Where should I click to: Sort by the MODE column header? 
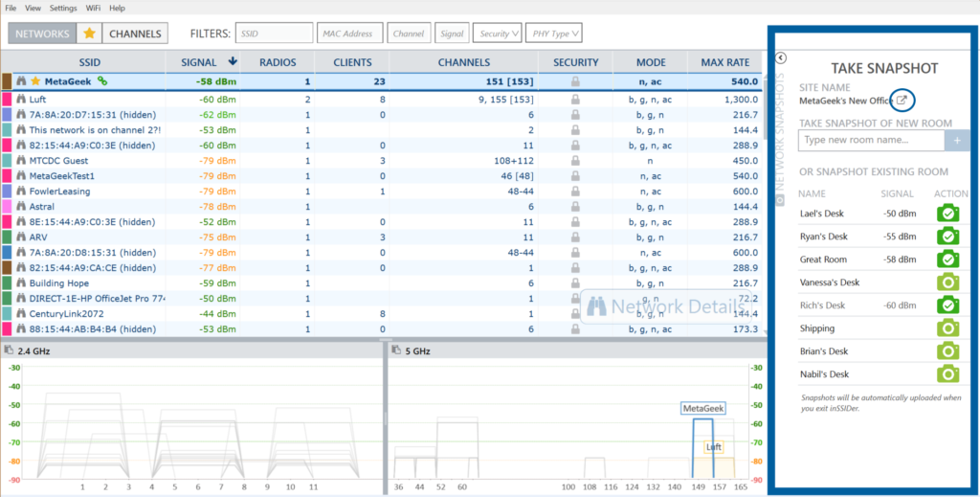(x=651, y=62)
